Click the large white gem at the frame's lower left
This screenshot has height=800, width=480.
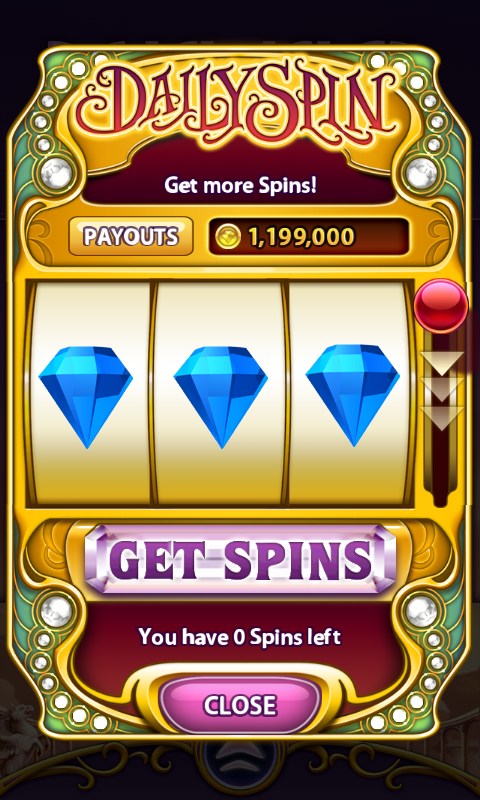pyautogui.click(x=57, y=611)
